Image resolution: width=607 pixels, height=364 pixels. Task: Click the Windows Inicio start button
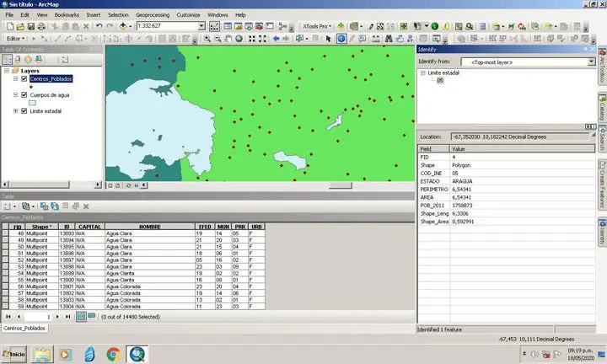pyautogui.click(x=14, y=354)
